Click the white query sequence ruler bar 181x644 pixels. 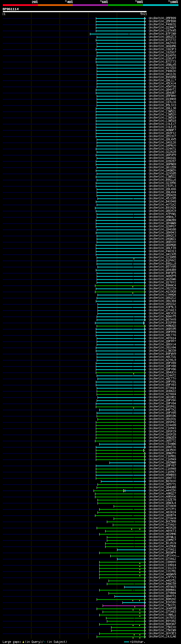point(74,12)
